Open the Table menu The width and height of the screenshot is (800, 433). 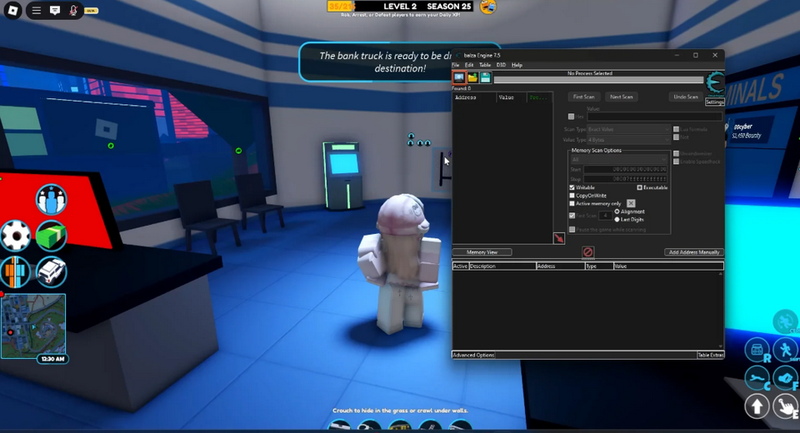[485, 65]
